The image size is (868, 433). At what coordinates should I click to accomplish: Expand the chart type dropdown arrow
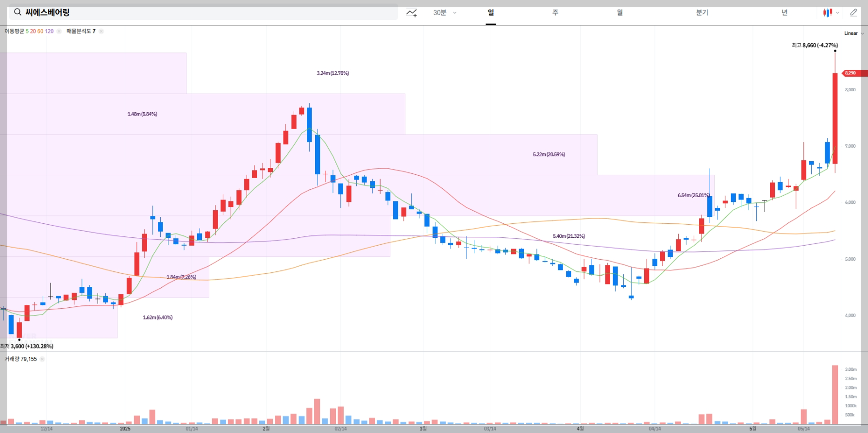click(837, 13)
